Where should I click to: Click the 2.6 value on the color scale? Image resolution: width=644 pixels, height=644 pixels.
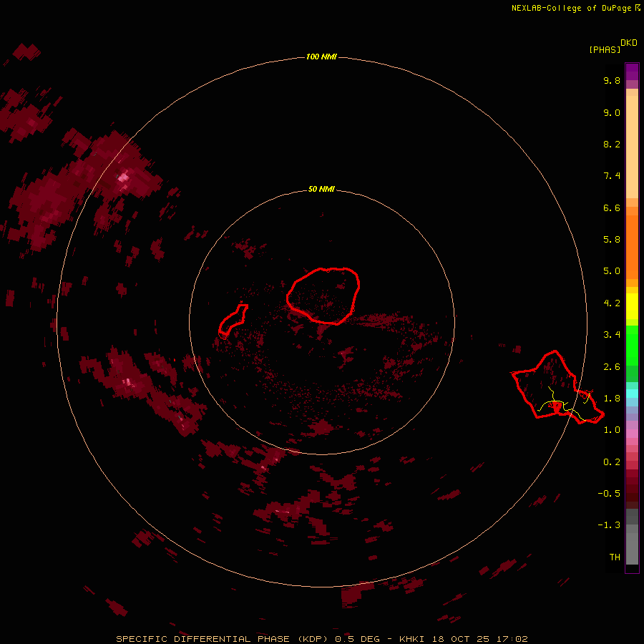[612, 367]
